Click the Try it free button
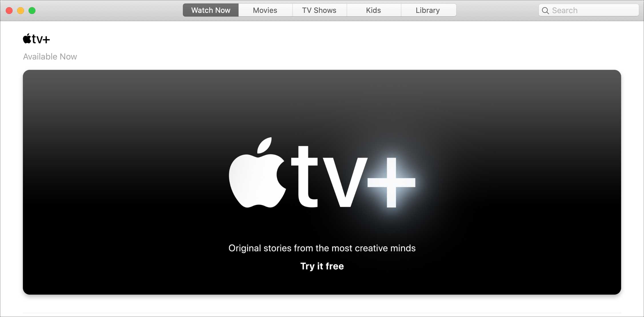 322,266
